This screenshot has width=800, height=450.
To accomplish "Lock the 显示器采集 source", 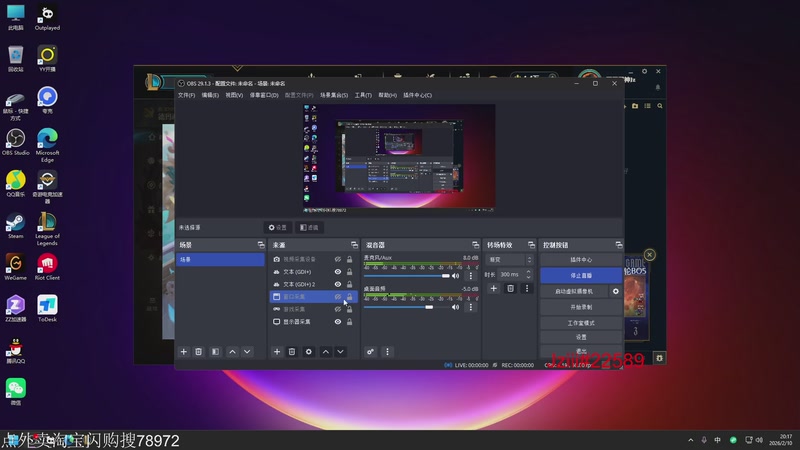I will pos(350,322).
